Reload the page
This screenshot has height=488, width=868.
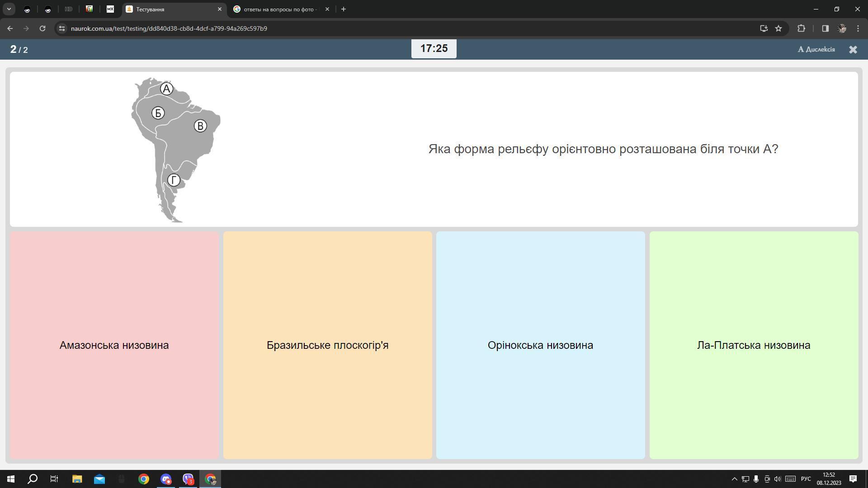[42, 28]
